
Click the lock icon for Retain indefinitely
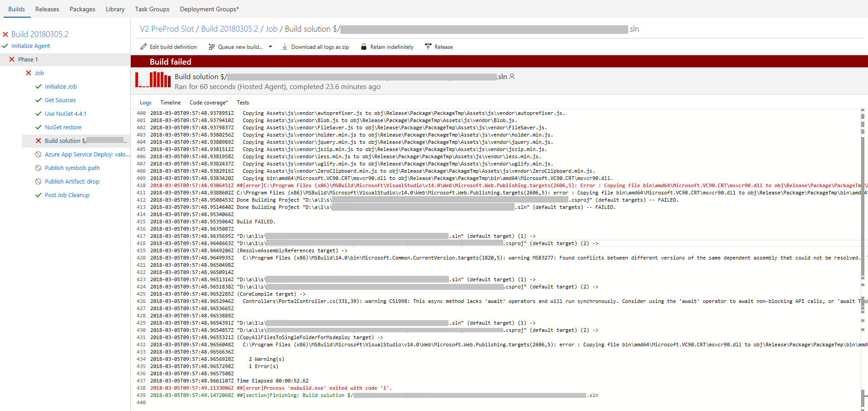pyautogui.click(x=363, y=47)
